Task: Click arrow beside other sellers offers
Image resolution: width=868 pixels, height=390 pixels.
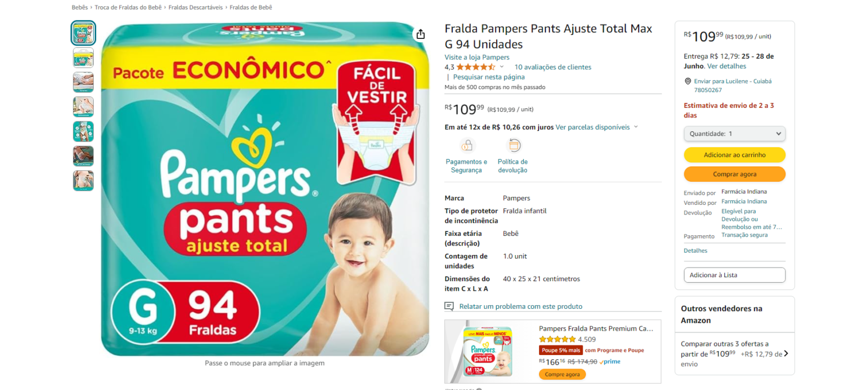Action: point(785,354)
